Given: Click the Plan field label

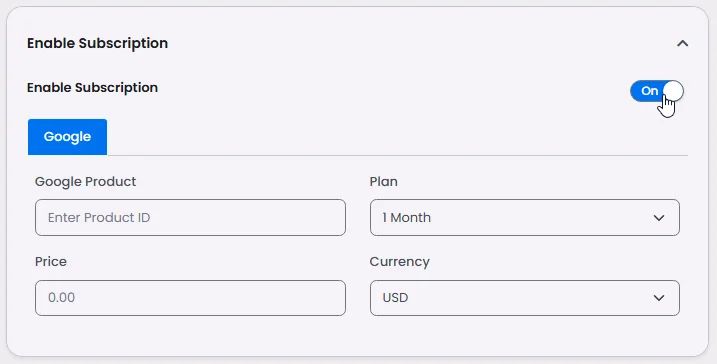Looking at the screenshot, I should [x=383, y=182].
